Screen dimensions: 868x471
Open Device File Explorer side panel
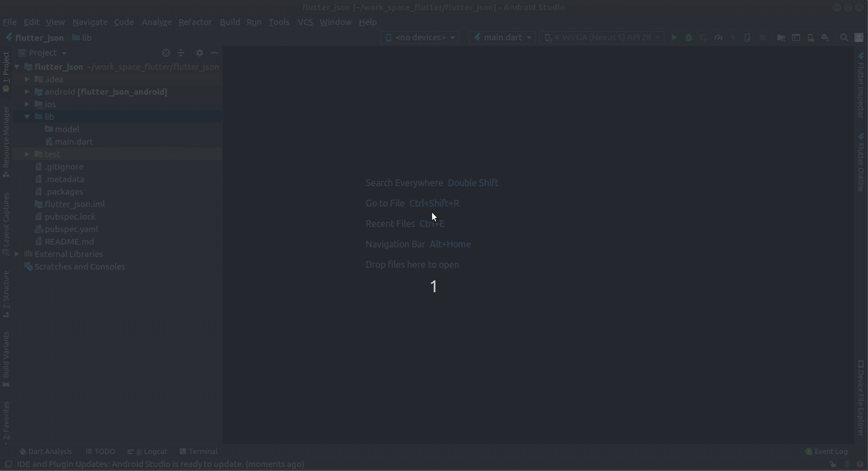point(861,398)
